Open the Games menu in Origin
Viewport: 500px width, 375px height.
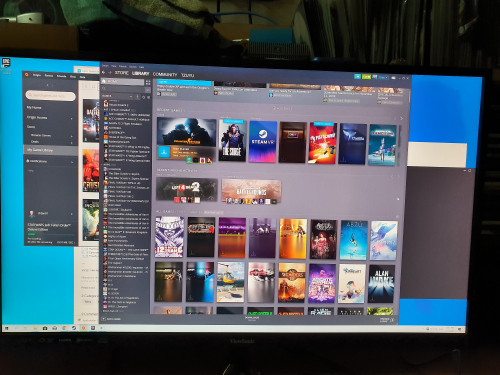(49, 76)
